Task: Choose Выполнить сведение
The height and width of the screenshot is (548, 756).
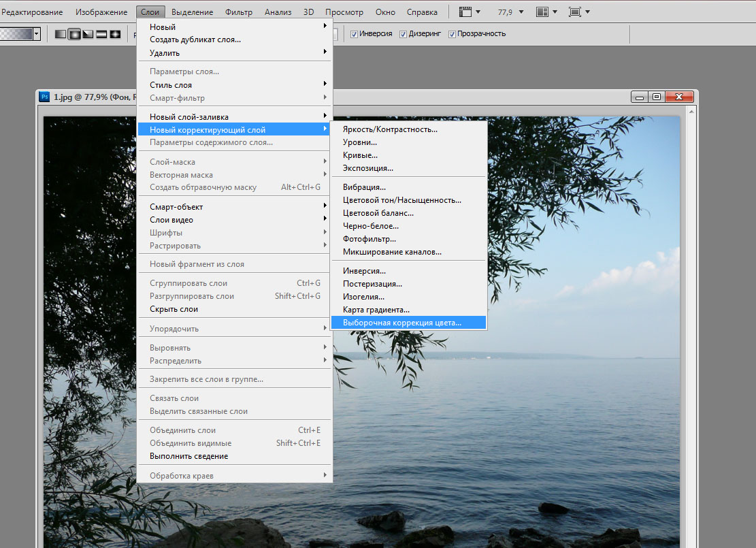Action: [234, 456]
